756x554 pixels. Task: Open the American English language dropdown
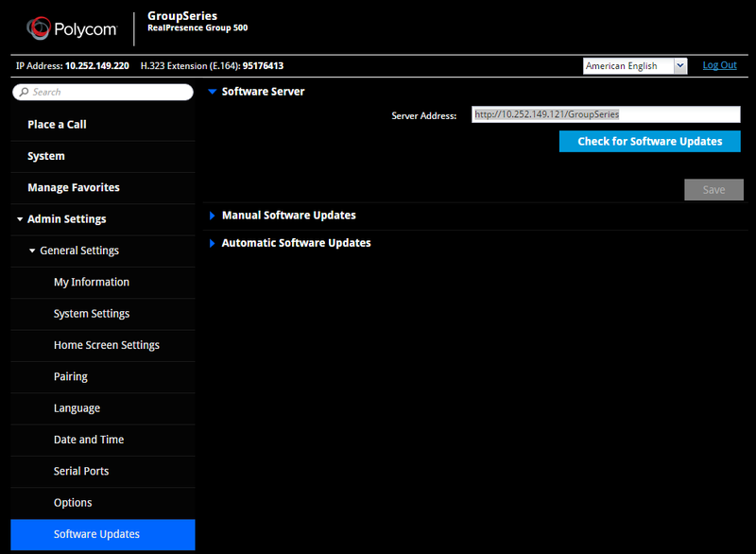[634, 66]
